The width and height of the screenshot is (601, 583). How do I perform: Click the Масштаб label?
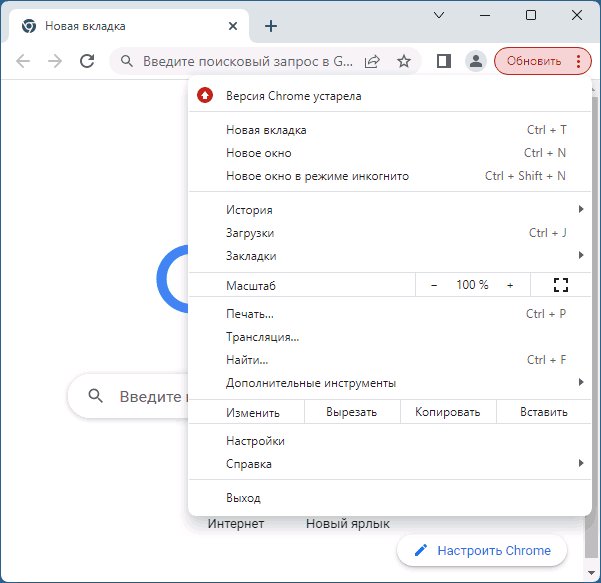click(x=251, y=286)
